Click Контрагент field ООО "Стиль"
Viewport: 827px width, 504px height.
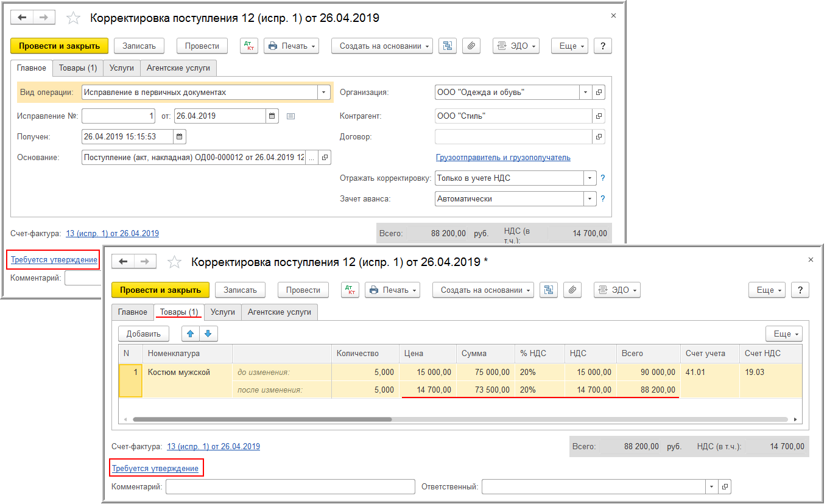513,116
